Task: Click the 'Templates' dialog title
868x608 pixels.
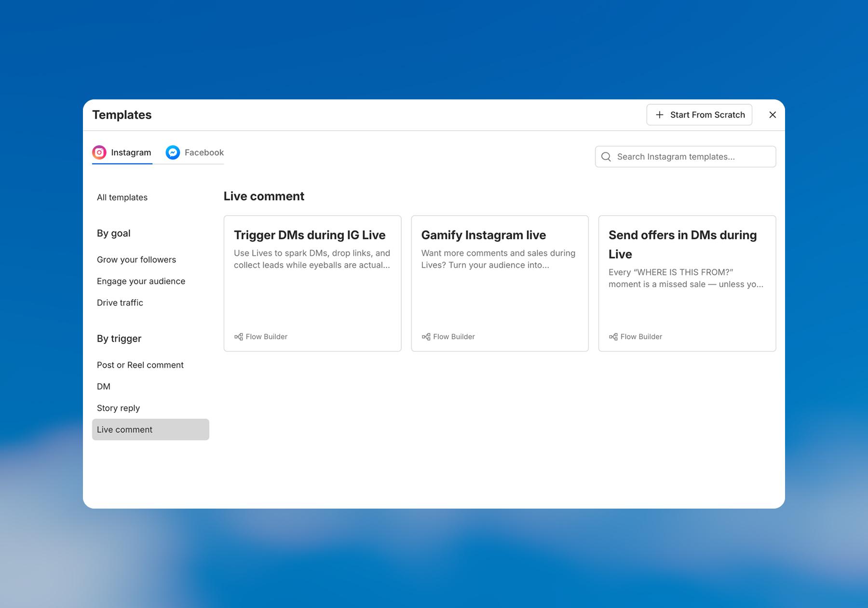Action: click(x=122, y=115)
